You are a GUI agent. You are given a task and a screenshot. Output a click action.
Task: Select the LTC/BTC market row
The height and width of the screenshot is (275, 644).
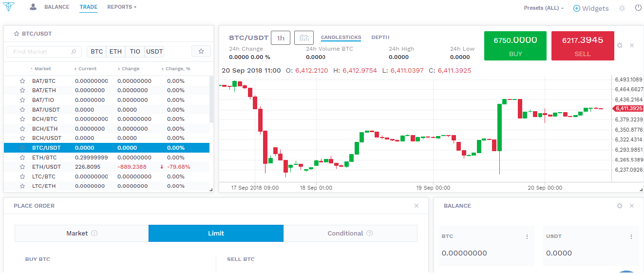(x=107, y=177)
